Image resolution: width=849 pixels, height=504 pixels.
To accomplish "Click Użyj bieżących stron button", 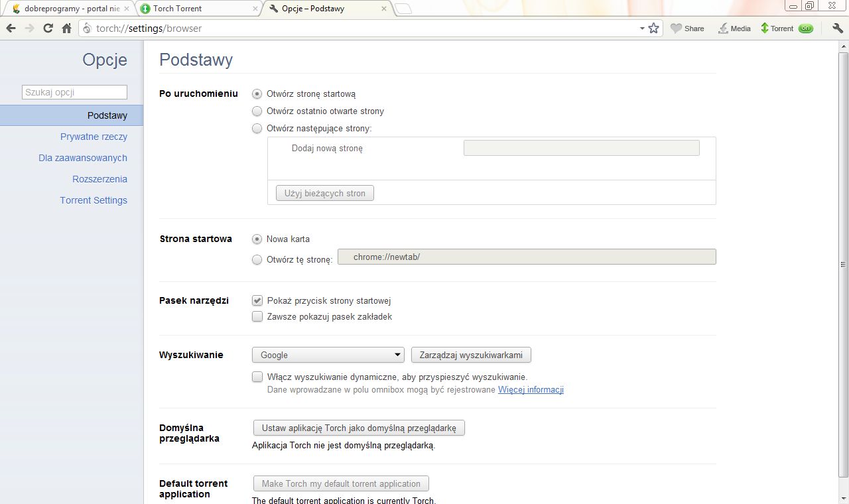I will 325,193.
